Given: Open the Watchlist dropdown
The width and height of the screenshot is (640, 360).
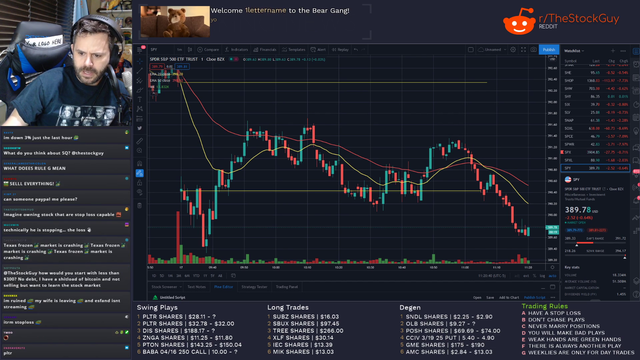Looking at the screenshot, I should [574, 51].
